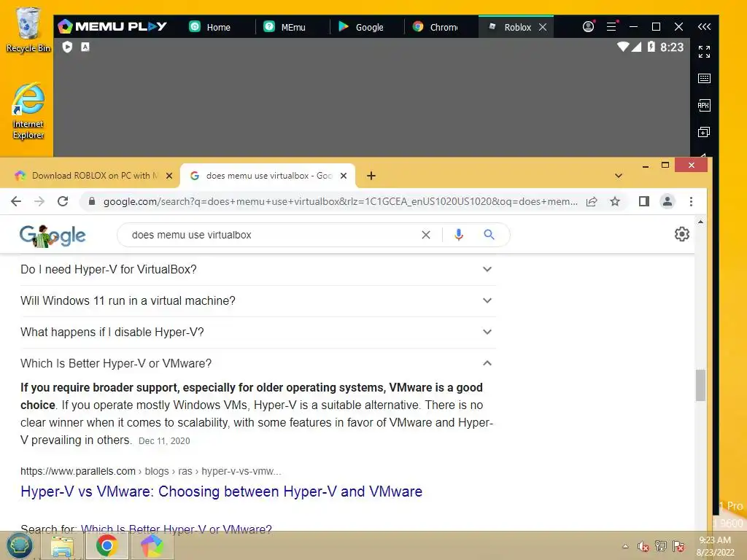Click Chrome icon on taskbar
This screenshot has height=560, width=747.
(x=107, y=546)
